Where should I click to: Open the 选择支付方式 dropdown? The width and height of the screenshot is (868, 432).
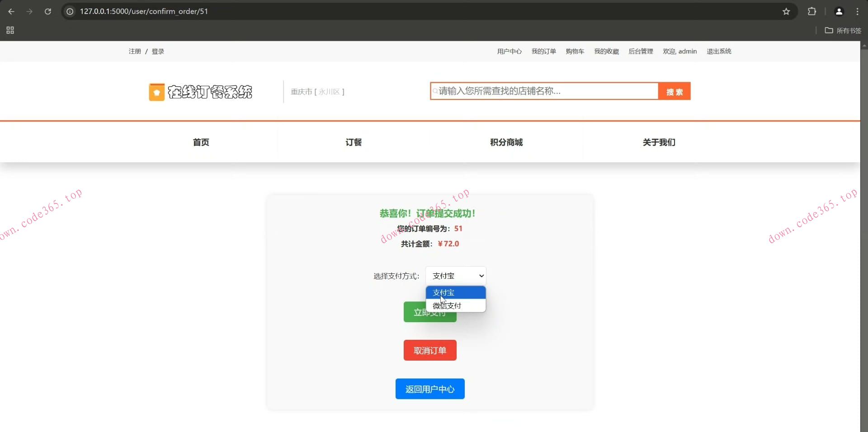456,275
